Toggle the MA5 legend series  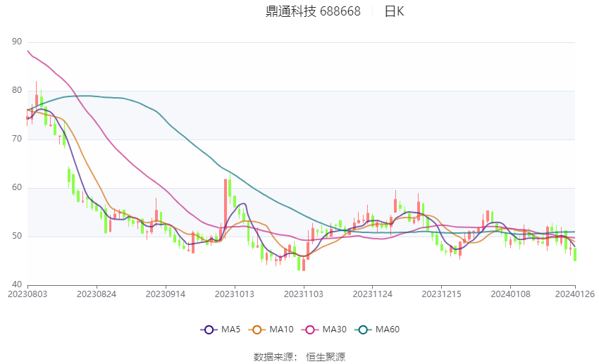tap(221, 330)
